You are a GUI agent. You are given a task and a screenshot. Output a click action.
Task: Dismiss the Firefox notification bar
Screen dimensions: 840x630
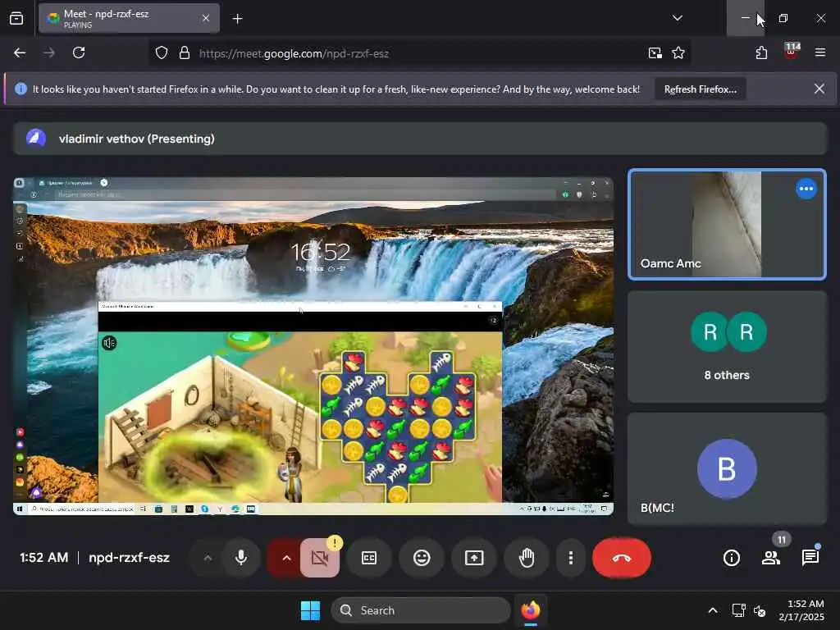point(819,89)
